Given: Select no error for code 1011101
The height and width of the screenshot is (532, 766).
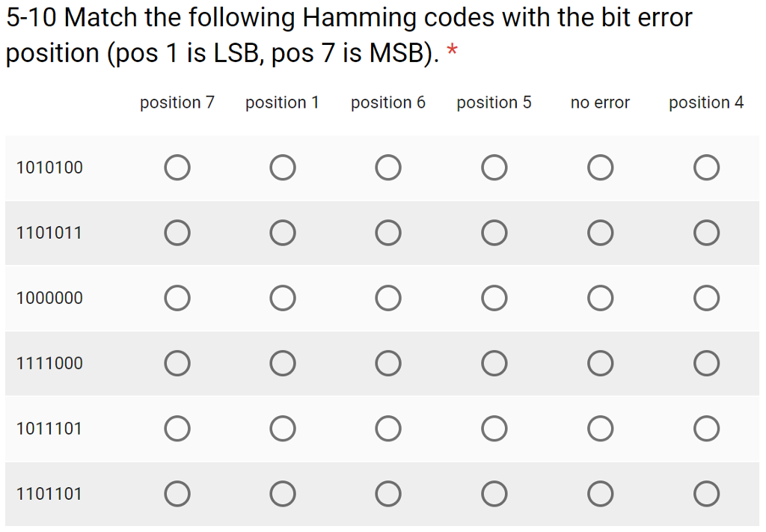Looking at the screenshot, I should coord(600,429).
